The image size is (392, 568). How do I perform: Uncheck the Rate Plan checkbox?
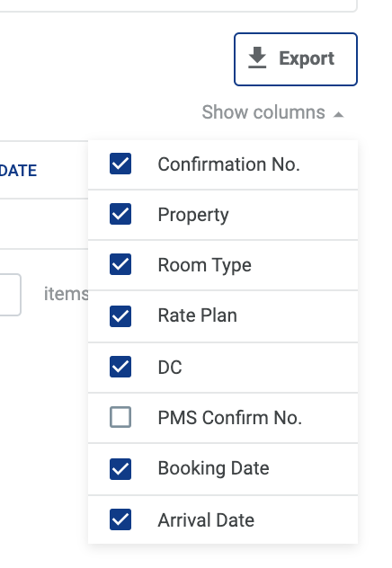(120, 316)
